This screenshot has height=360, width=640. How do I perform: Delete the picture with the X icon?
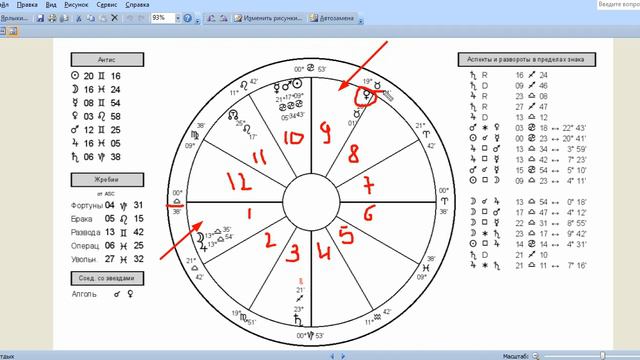point(115,18)
